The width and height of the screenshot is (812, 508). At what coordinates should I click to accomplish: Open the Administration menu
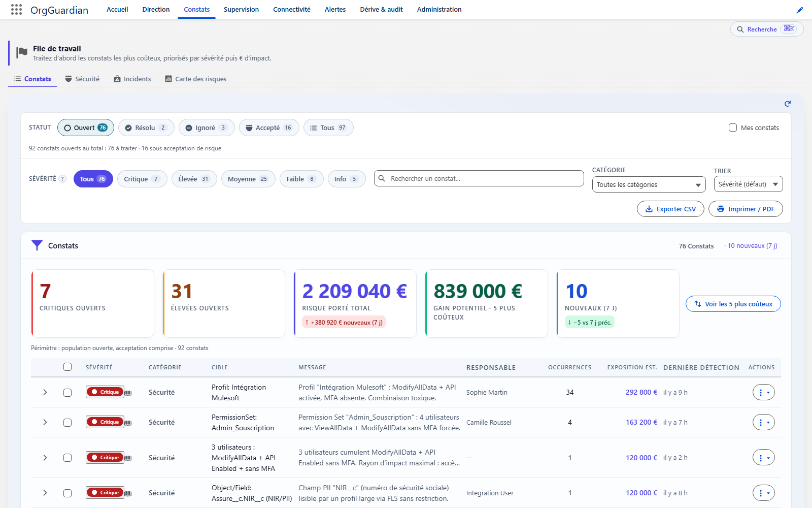[439, 9]
